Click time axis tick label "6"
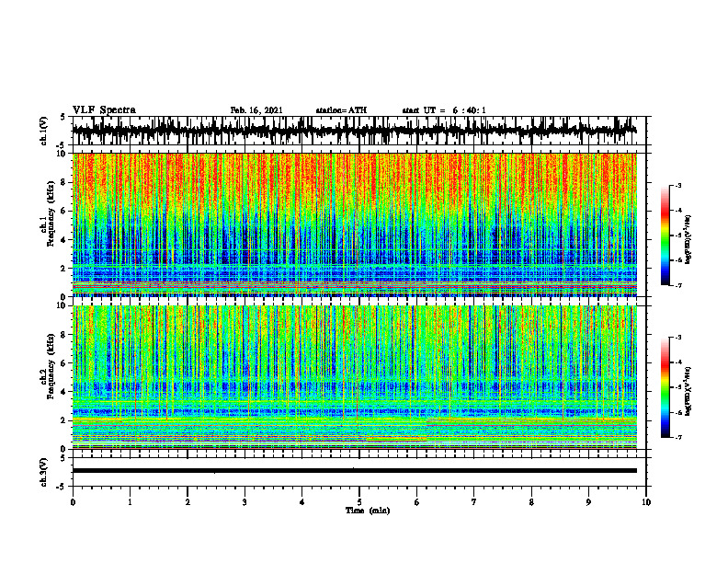 417,502
